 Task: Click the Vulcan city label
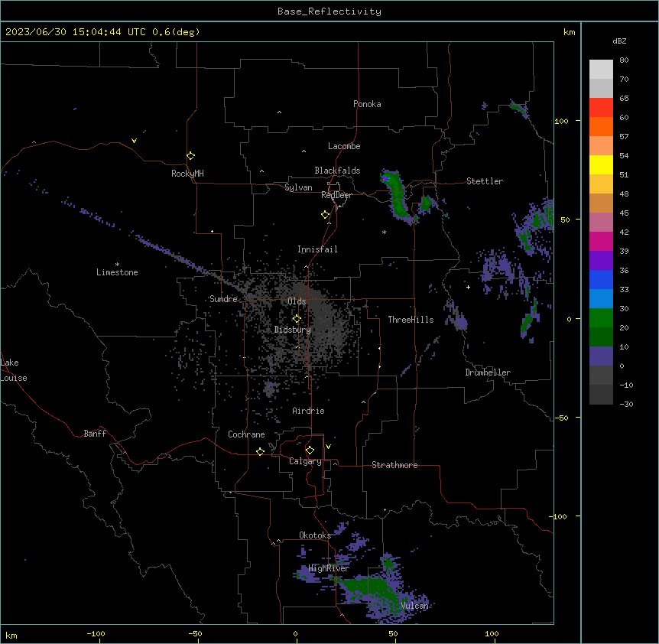[414, 606]
